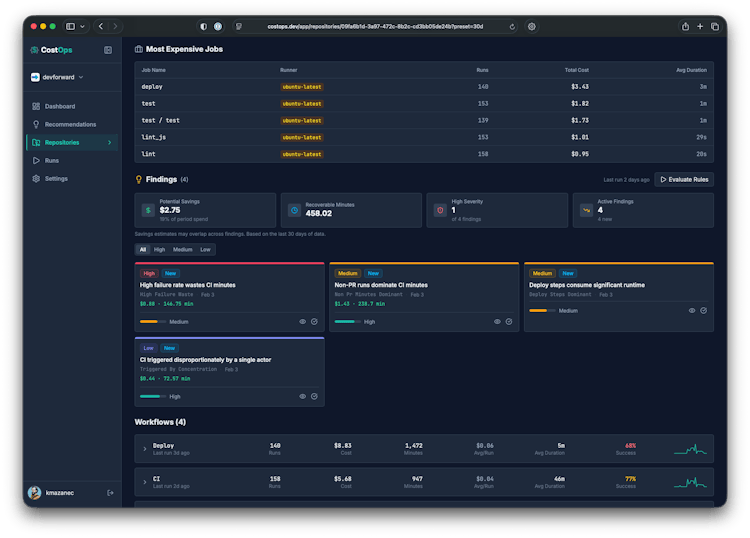Click the Evaluate Rules button
The width and height of the screenshot is (750, 538).
pos(684,180)
